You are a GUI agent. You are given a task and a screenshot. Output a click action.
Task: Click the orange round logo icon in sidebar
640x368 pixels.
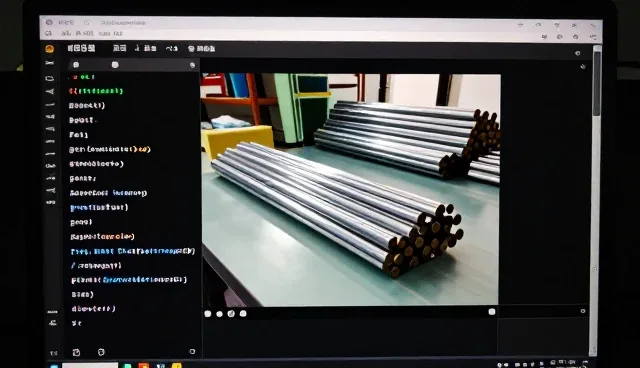49,49
